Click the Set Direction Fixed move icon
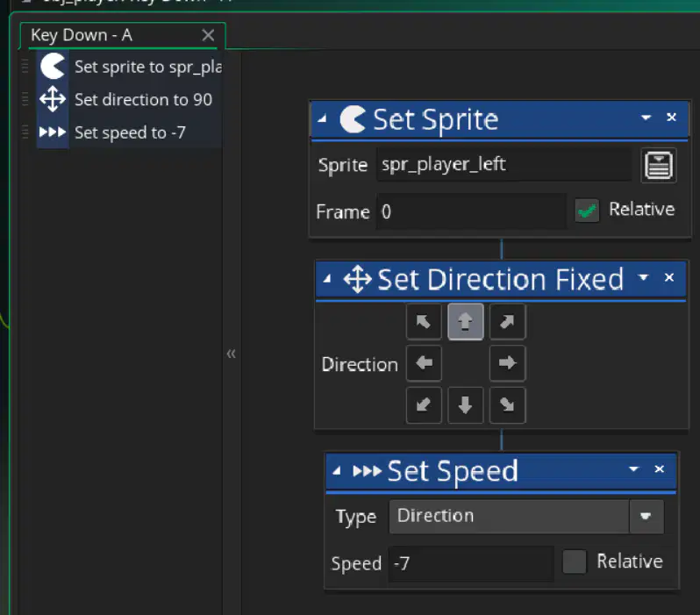The image size is (700, 615). (x=357, y=279)
